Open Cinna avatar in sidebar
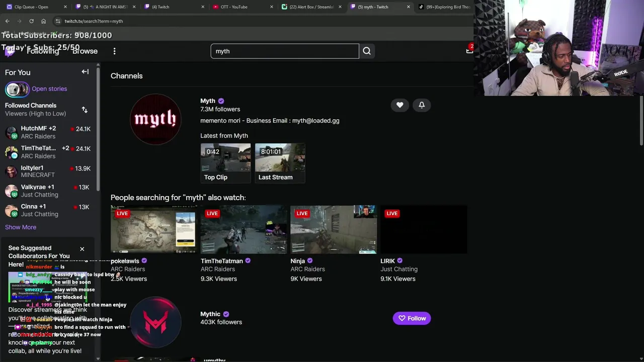 [x=11, y=211]
